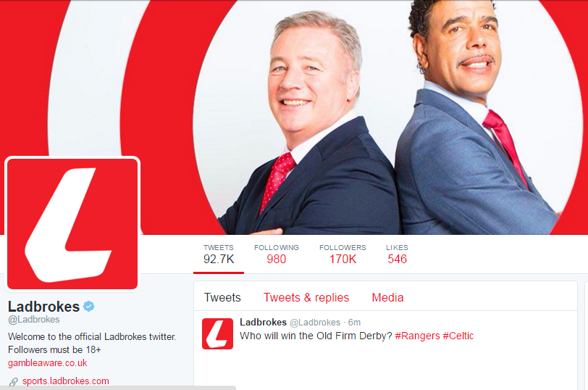
Task: Click the #Celtic hashtag
Action: (458, 336)
